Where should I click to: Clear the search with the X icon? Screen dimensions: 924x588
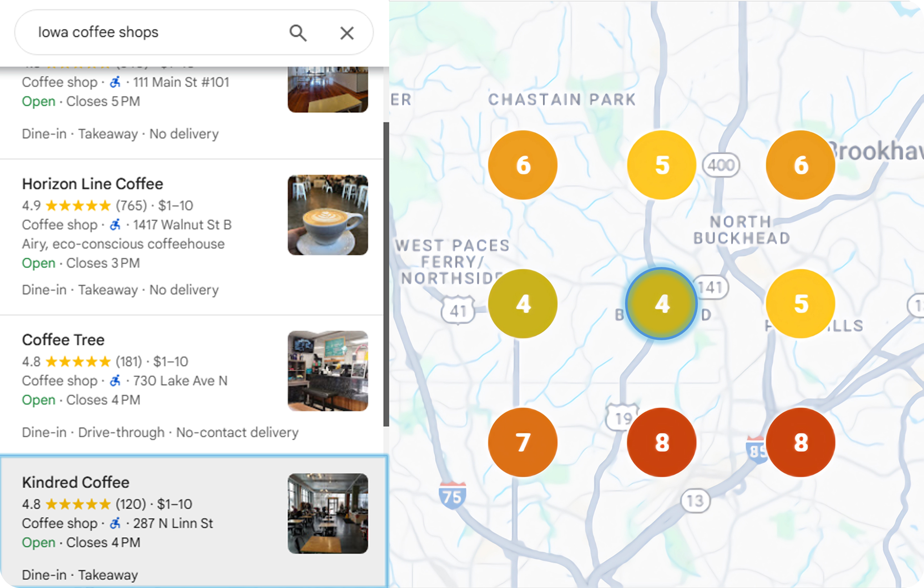pyautogui.click(x=347, y=33)
